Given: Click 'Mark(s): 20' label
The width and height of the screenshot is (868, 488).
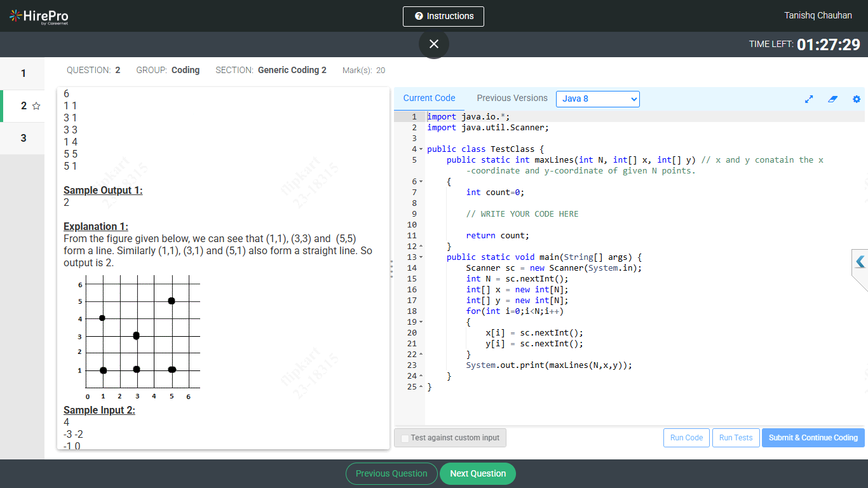Looking at the screenshot, I should (363, 71).
